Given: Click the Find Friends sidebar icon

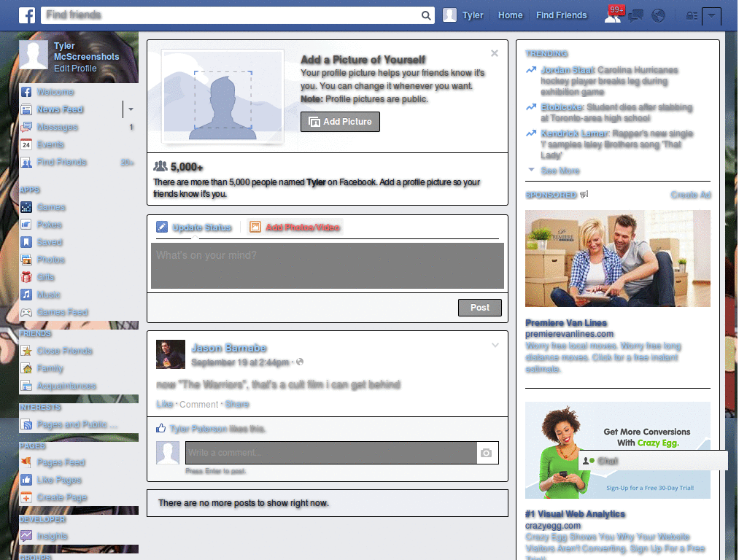Looking at the screenshot, I should click(x=26, y=163).
